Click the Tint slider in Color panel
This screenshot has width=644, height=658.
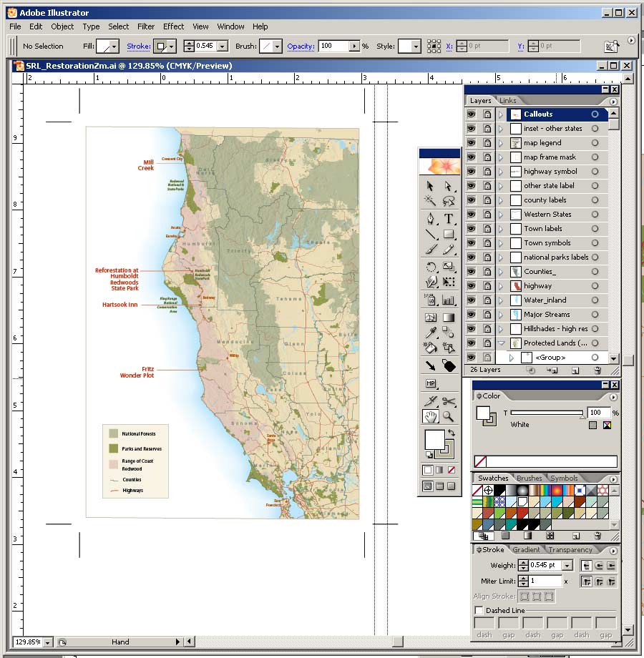(x=547, y=413)
